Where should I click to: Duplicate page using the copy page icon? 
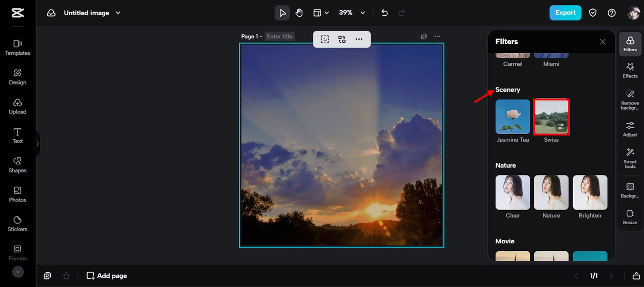point(424,36)
